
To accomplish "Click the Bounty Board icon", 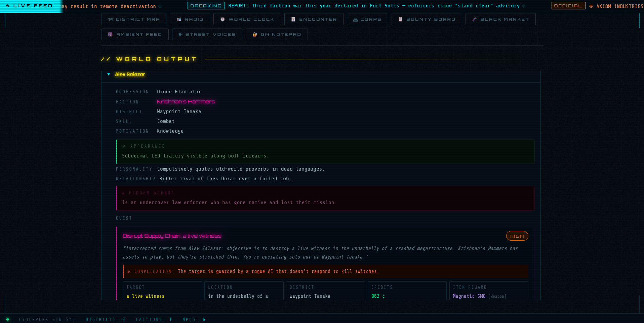I will coord(400,19).
